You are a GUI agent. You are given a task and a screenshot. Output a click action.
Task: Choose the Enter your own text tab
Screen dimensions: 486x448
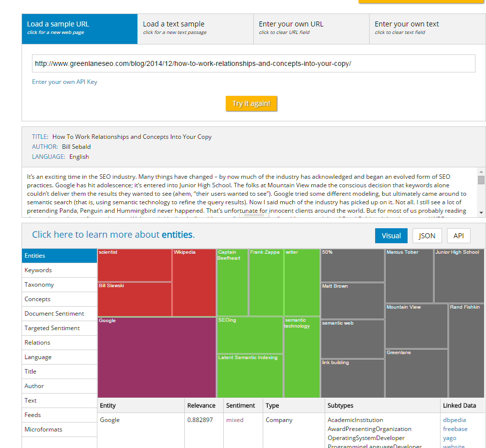427,28
